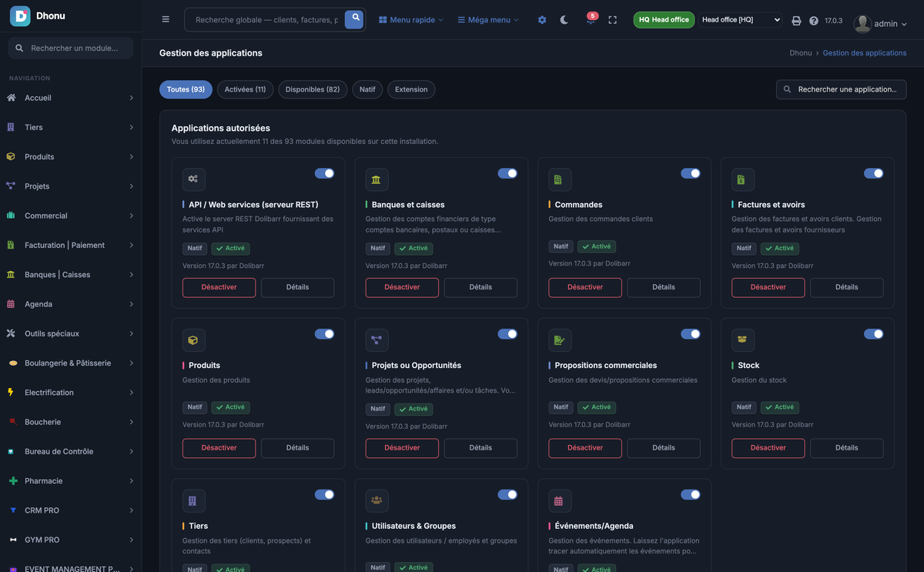The width and height of the screenshot is (924, 572).
Task: Toggle the Événements/Agenda switch
Action: coord(691,494)
